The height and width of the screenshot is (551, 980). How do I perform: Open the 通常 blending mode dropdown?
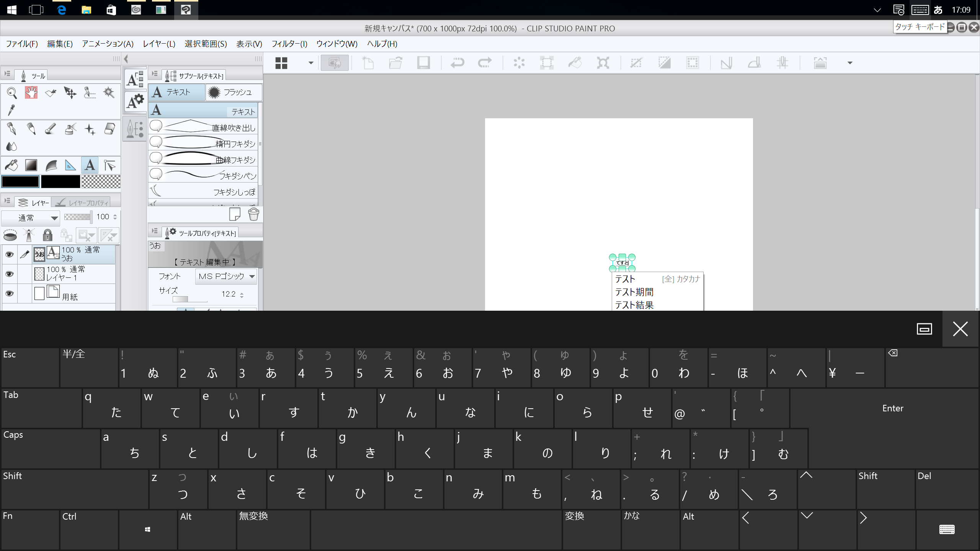point(31,218)
